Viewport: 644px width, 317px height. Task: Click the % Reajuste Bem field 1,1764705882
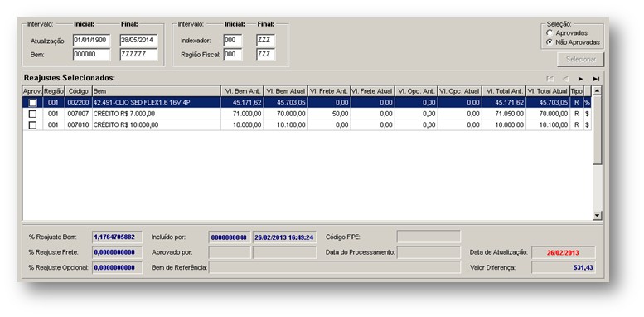(x=117, y=237)
